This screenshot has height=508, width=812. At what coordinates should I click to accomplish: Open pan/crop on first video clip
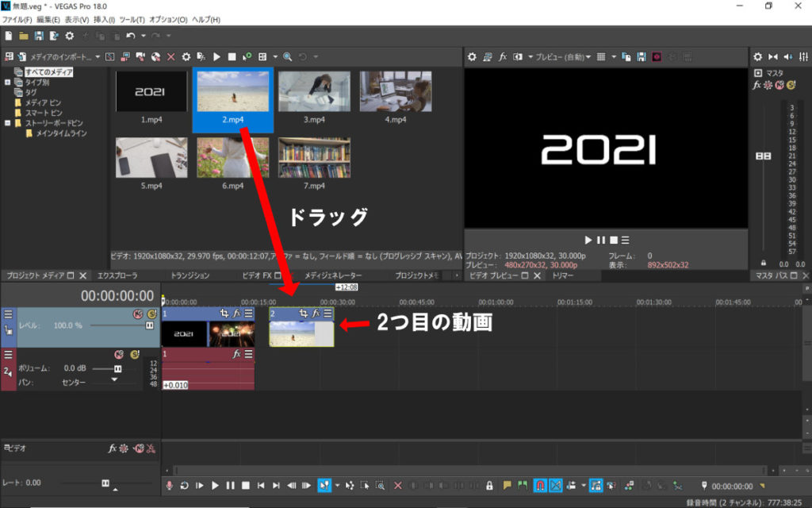click(224, 314)
